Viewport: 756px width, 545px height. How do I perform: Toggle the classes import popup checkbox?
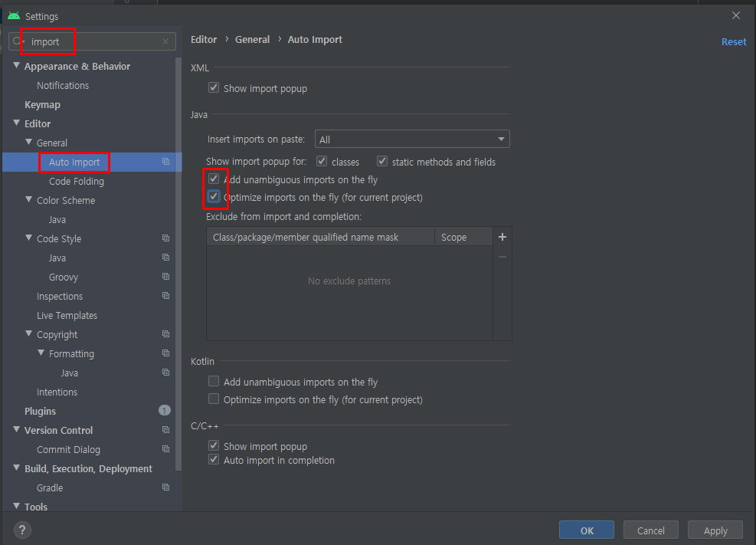point(322,161)
